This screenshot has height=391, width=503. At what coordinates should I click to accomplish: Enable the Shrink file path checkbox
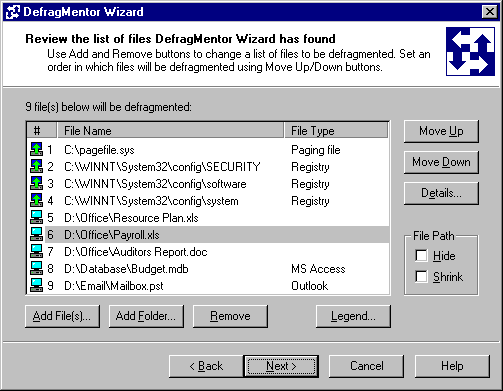coord(421,276)
